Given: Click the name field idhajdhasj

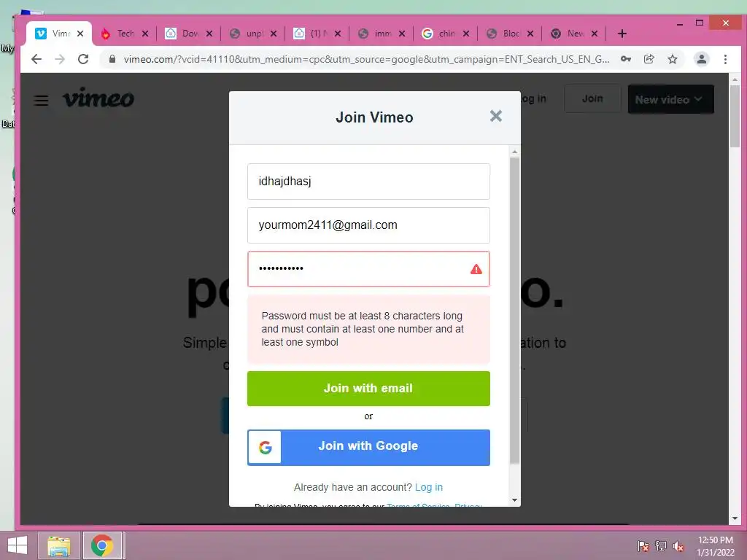Looking at the screenshot, I should [x=368, y=182].
